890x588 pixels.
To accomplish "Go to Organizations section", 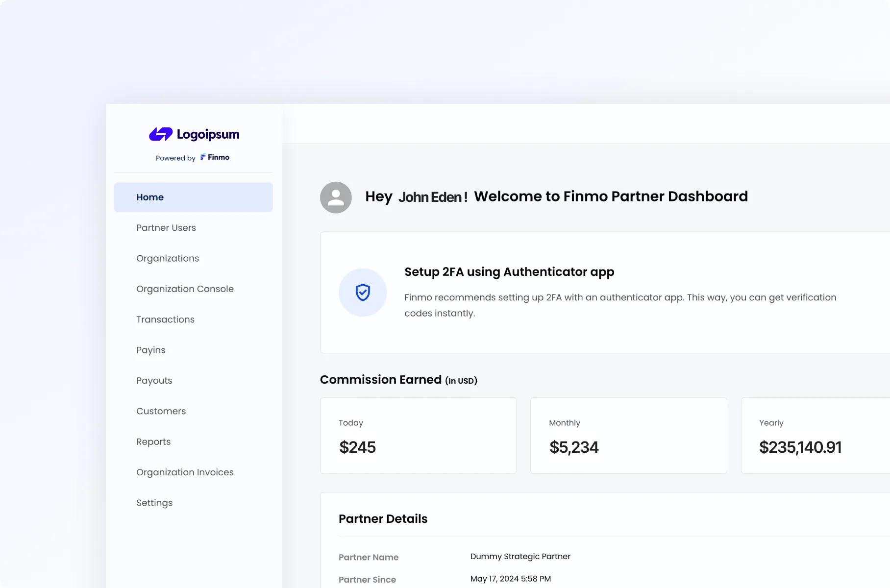I will [168, 258].
